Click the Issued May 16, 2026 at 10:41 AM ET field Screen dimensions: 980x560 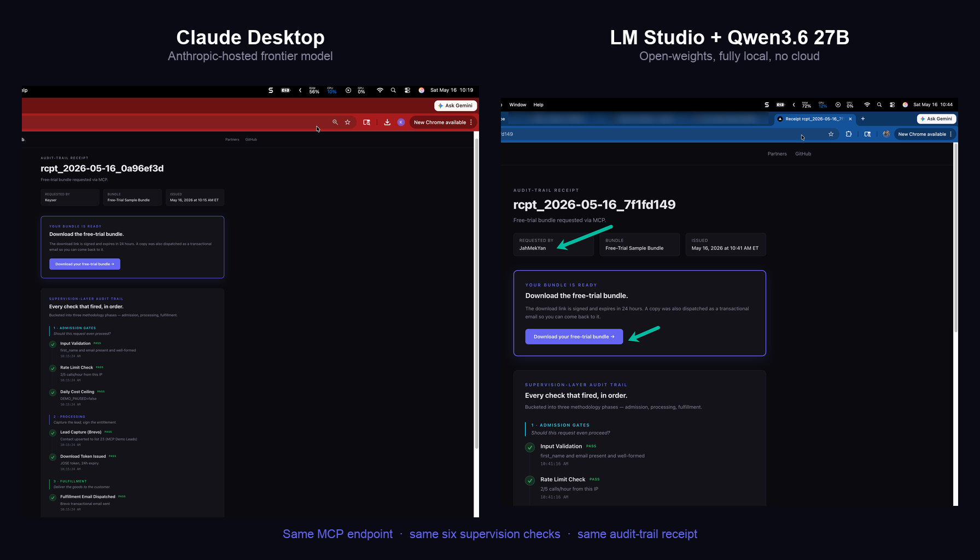tap(726, 244)
